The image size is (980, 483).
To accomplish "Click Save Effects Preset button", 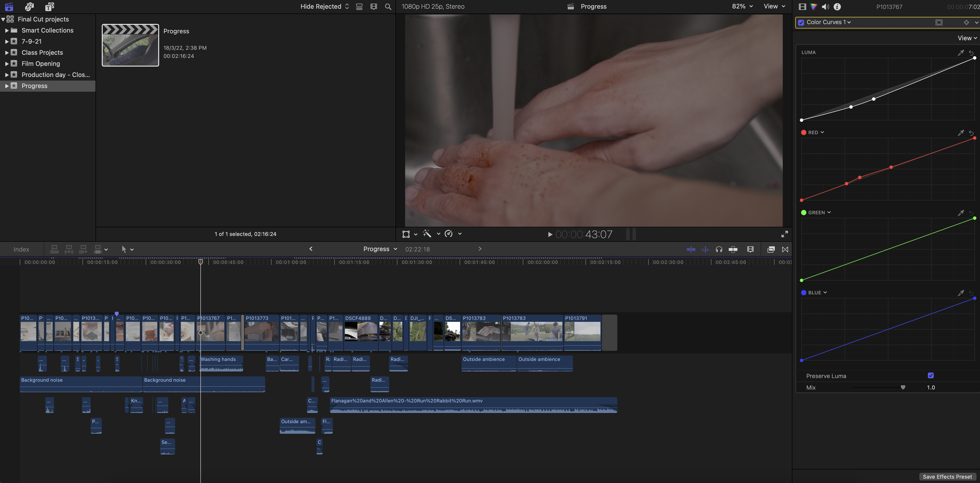I will pyautogui.click(x=947, y=476).
